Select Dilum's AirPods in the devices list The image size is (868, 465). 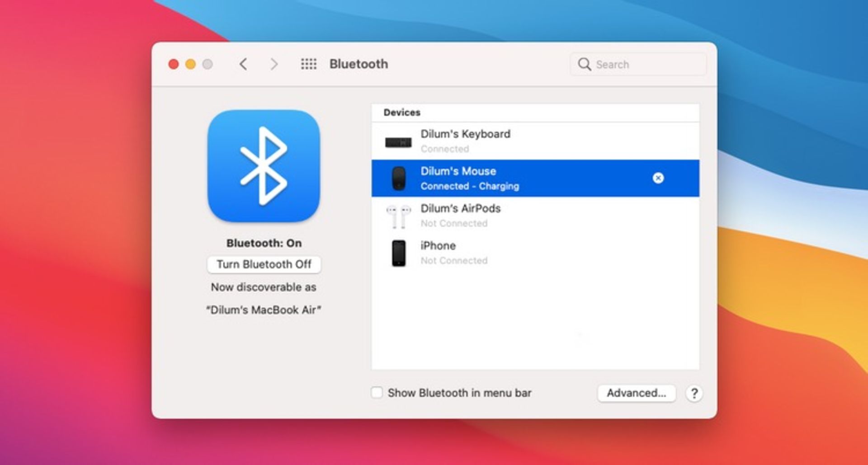460,209
